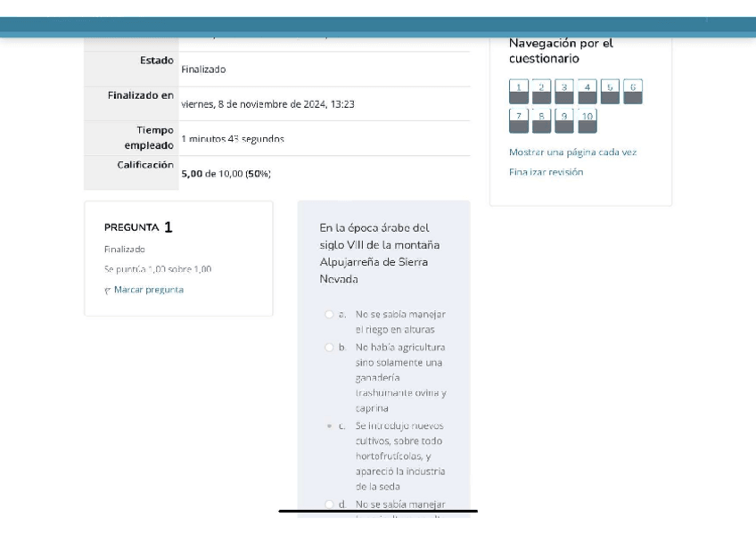Click answer text 'No se sabía manejar el riego en alturas'
756x534 pixels.
point(400,322)
